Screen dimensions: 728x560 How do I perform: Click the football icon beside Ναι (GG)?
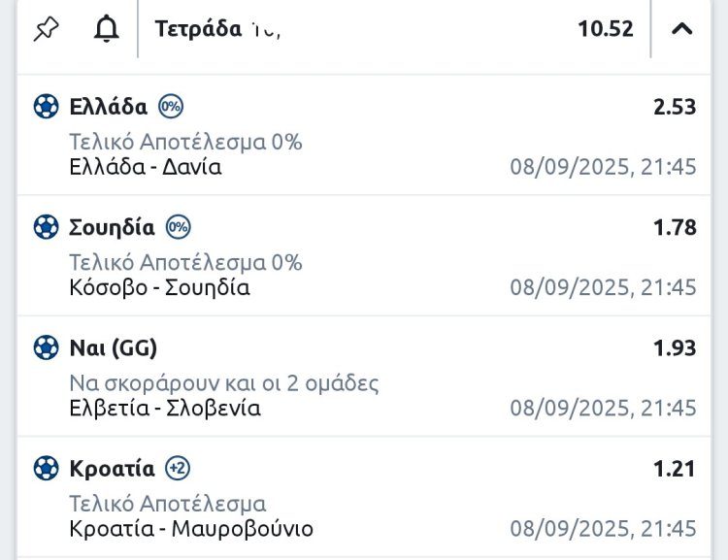click(x=46, y=348)
